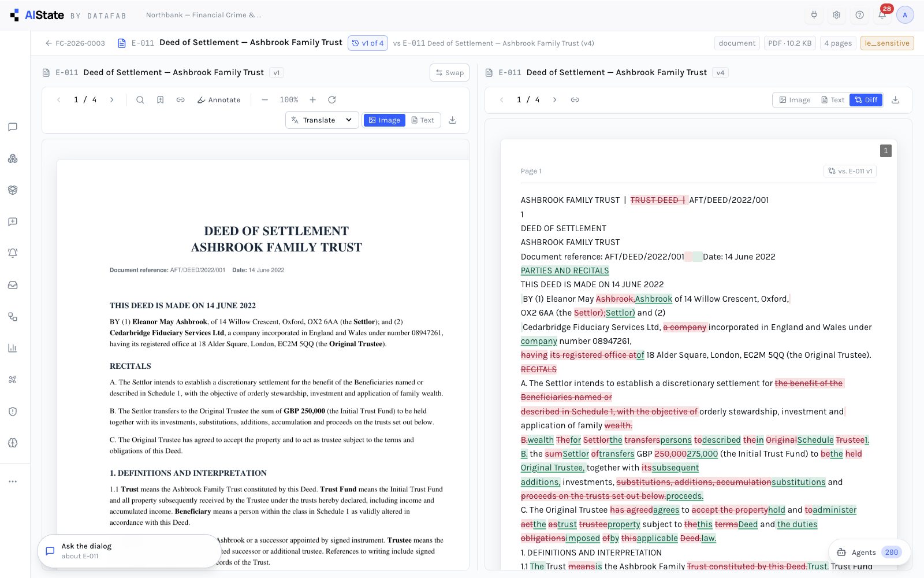Zoom in with the plus icon
Image resolution: width=924 pixels, height=578 pixels.
[313, 100]
